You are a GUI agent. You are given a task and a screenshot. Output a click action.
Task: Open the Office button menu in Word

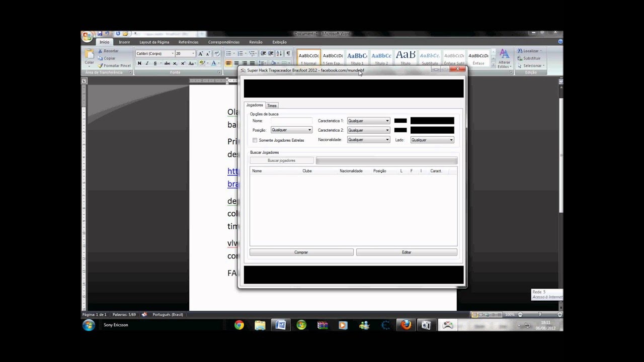click(87, 37)
